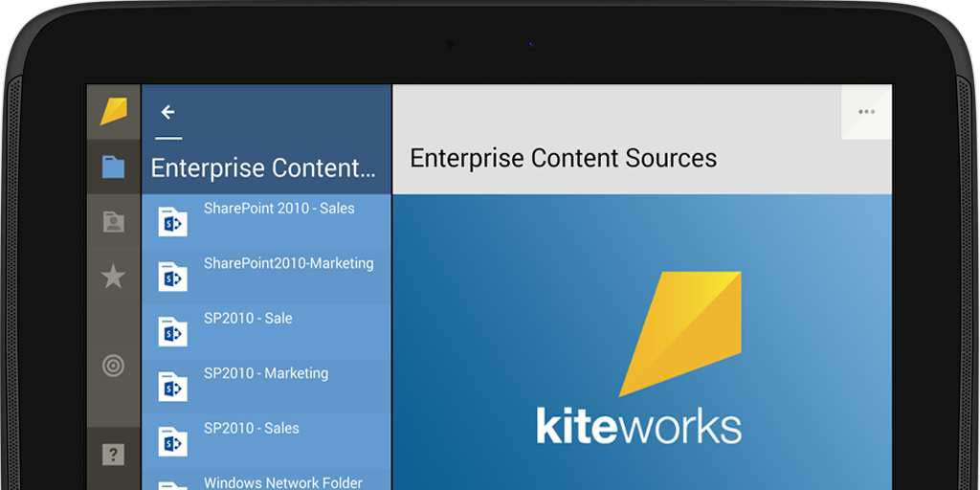The image size is (980, 490).
Task: Click the truncated Enterprise Content panel title
Action: click(x=263, y=168)
